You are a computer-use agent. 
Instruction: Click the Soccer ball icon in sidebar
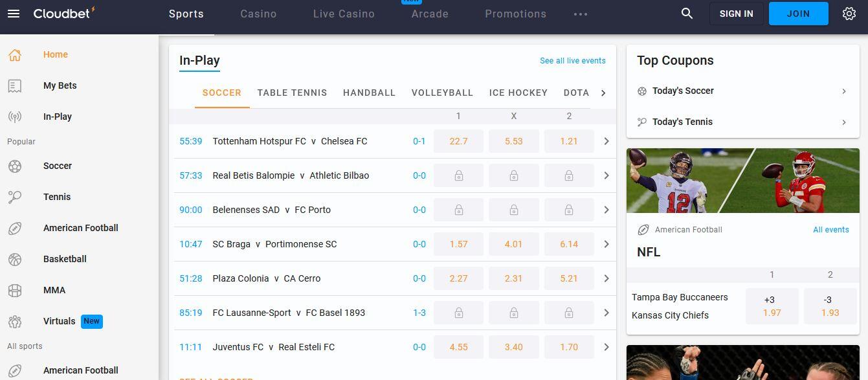(15, 166)
